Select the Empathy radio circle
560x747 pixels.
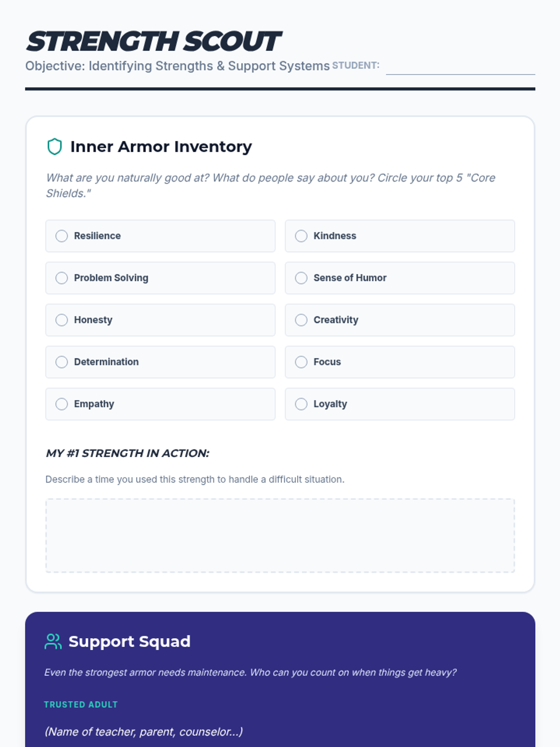tap(62, 404)
